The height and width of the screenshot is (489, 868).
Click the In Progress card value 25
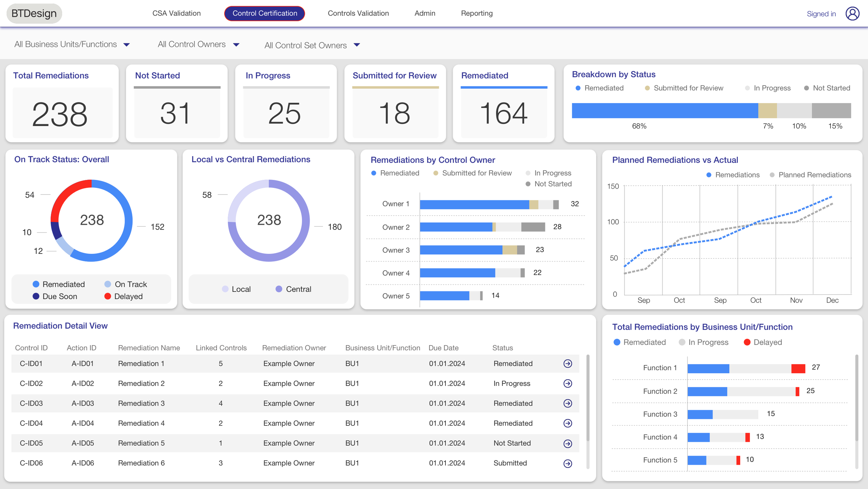285,113
